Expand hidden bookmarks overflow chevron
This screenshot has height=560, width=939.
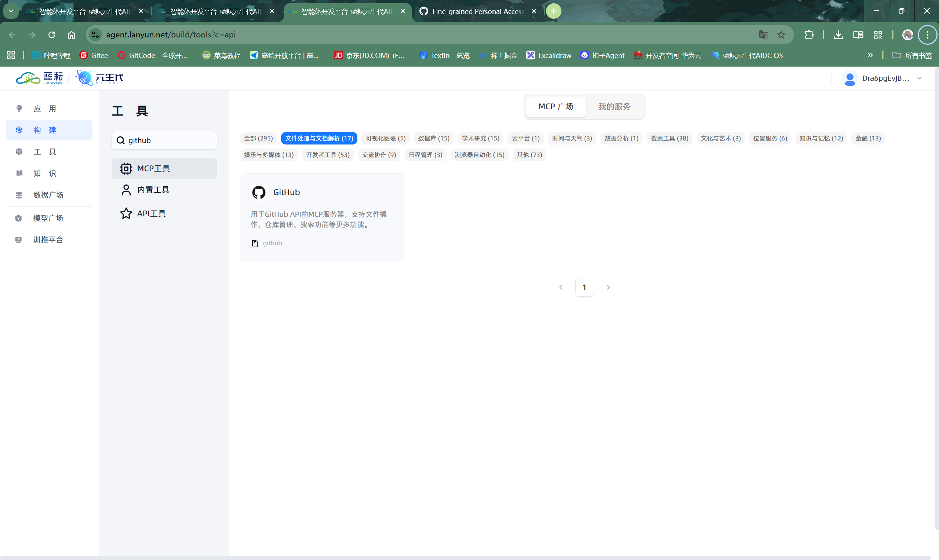pyautogui.click(x=870, y=55)
